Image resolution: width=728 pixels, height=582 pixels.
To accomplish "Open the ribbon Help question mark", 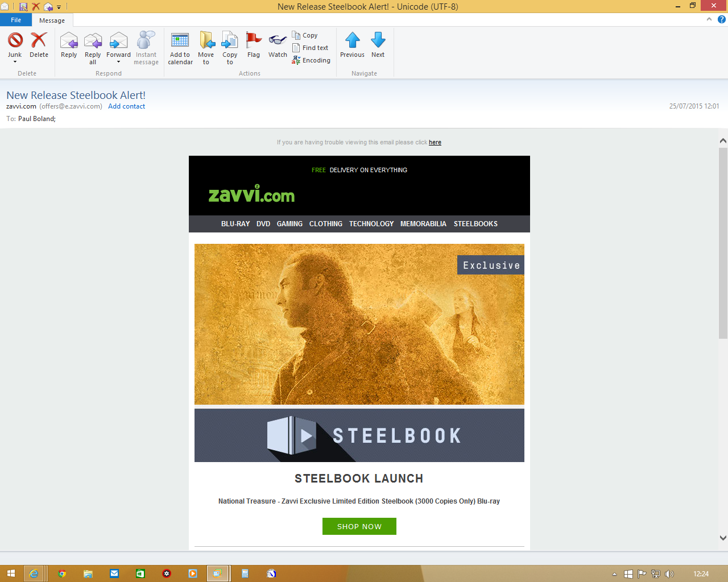I will click(721, 19).
